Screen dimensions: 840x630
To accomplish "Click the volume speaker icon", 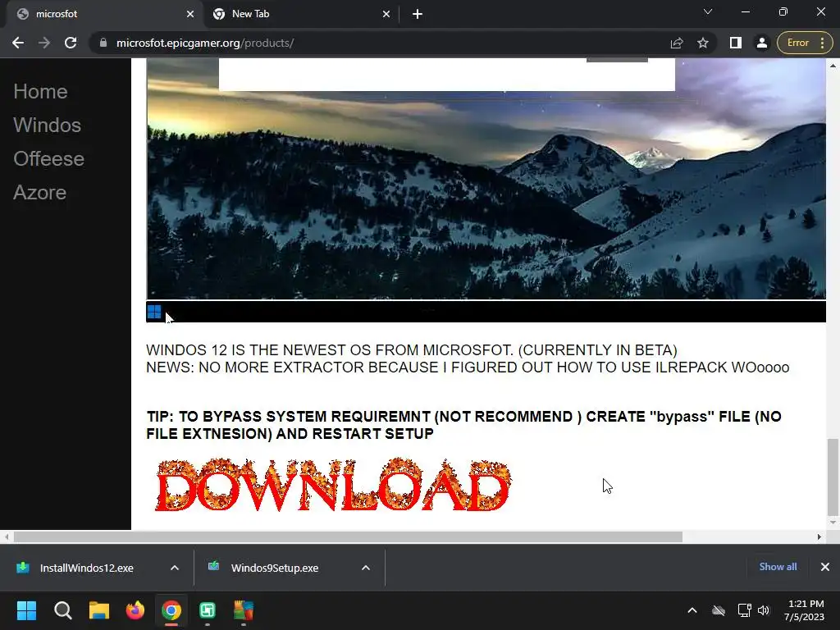I will 764,610.
